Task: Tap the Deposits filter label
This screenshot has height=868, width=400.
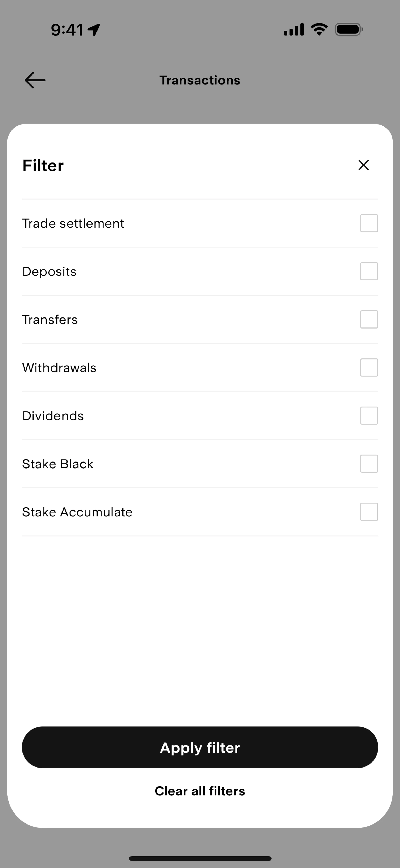Action: 49,272
